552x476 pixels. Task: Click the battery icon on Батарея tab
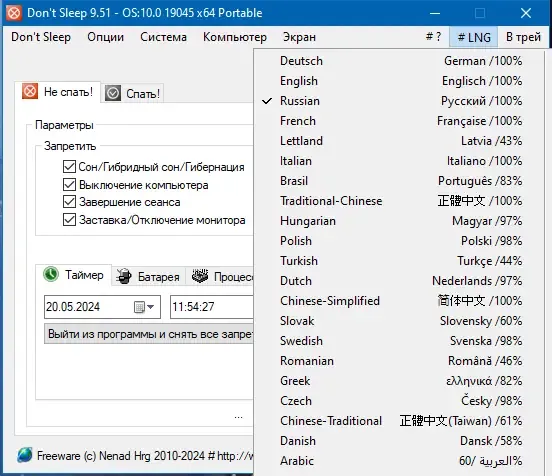click(x=124, y=276)
